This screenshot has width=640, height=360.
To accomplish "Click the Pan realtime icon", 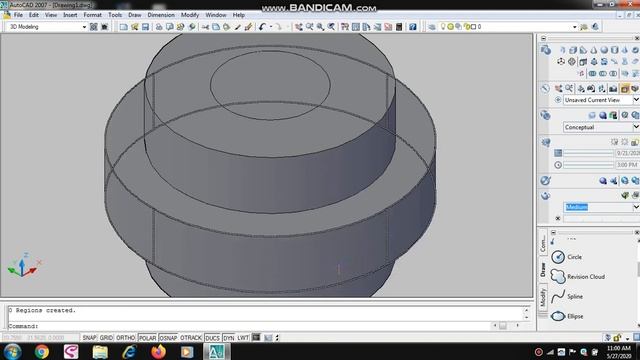I will pyautogui.click(x=299, y=27).
